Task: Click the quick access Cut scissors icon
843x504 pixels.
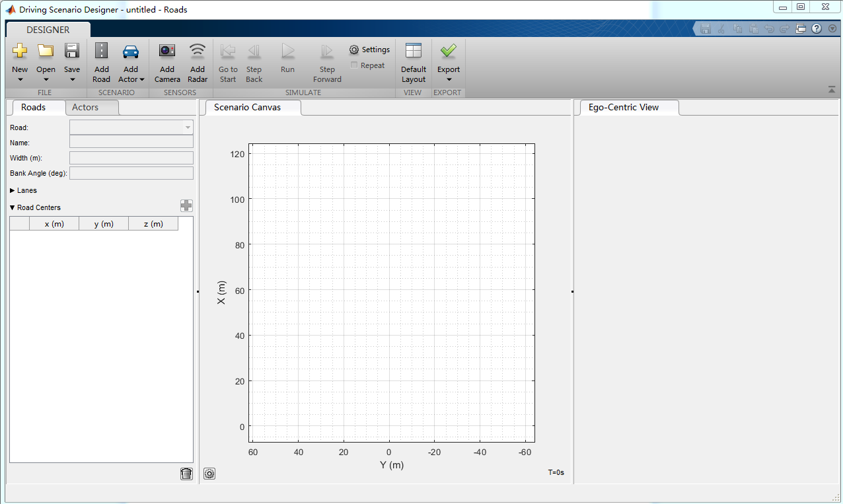Action: point(721,29)
